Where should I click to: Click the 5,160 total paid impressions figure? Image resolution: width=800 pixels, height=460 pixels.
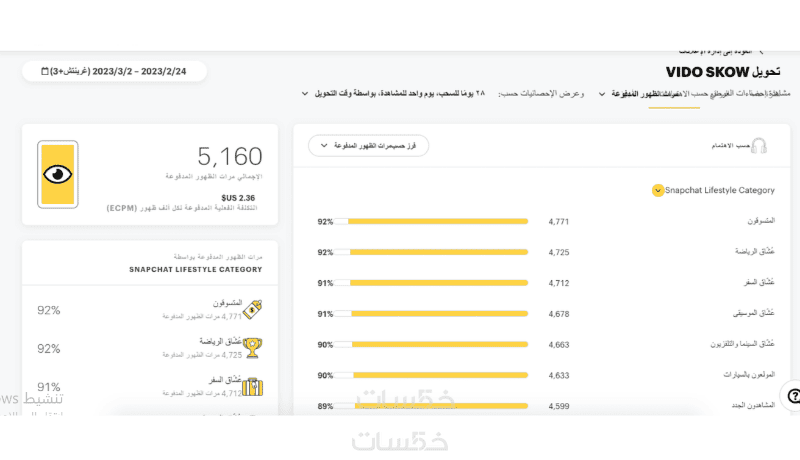[230, 156]
